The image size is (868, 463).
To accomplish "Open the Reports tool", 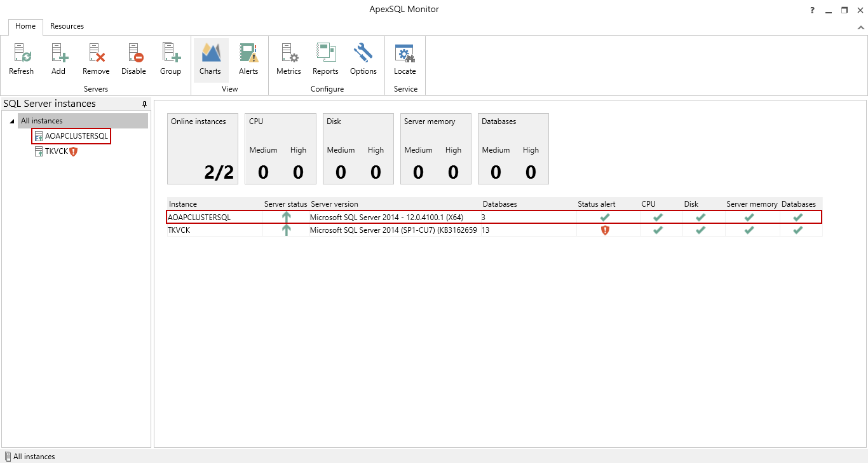I will coord(325,59).
